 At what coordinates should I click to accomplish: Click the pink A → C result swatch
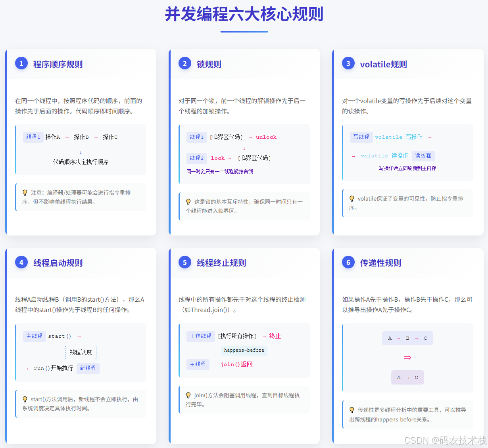pos(407,377)
